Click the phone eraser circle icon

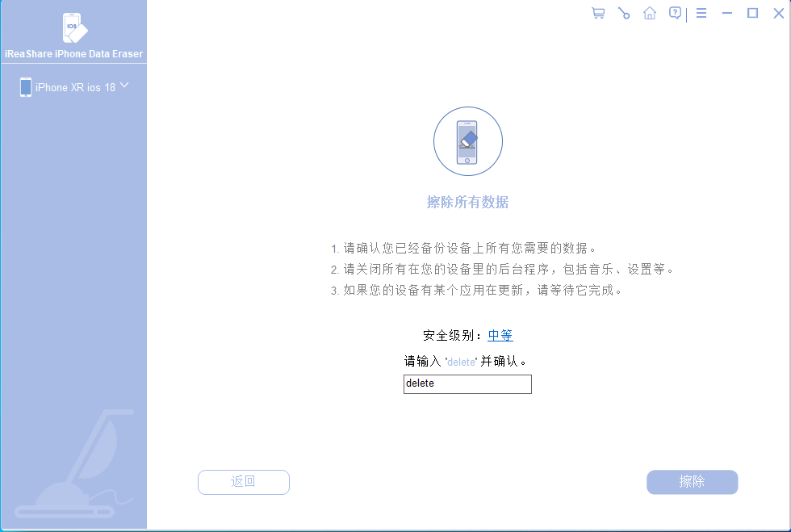point(467,141)
